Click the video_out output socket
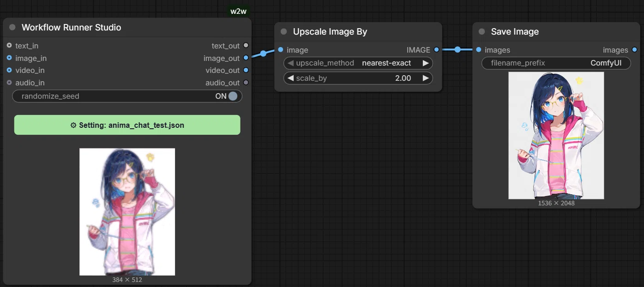Screen dimensions: 644x287 point(246,70)
